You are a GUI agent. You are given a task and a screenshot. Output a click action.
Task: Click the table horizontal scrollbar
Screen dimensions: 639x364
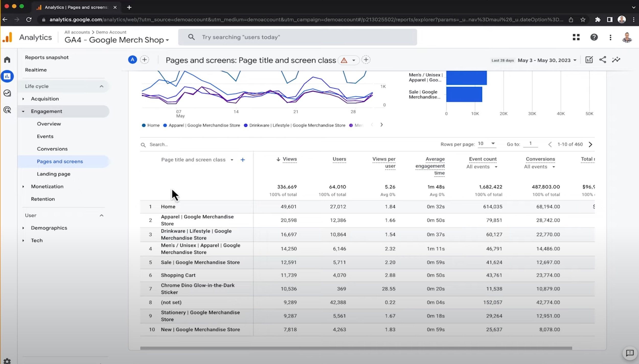[x=356, y=348]
